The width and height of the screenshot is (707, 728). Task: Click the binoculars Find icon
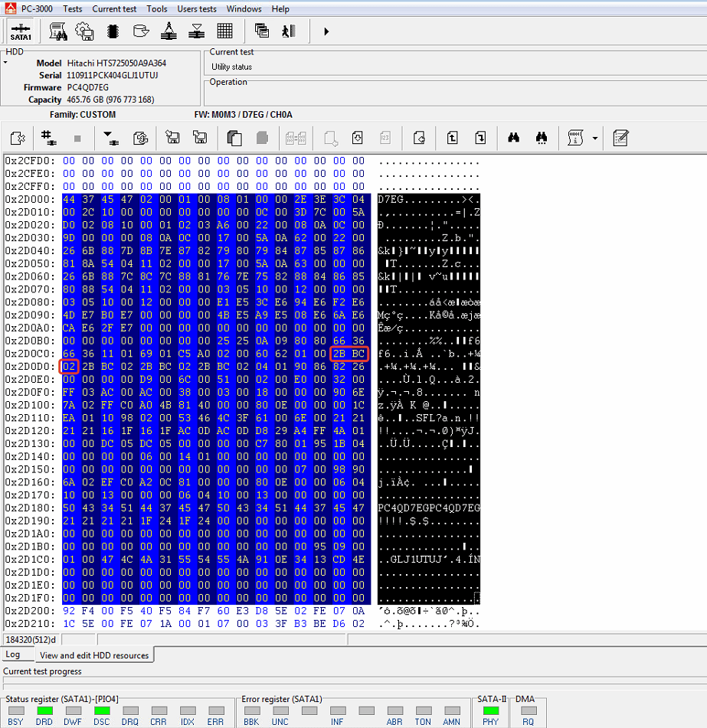[x=513, y=138]
